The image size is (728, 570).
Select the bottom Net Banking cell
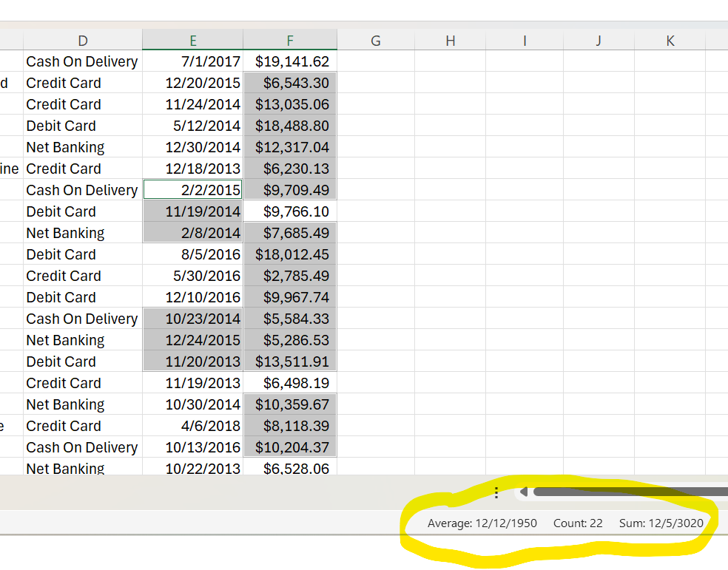(65, 467)
